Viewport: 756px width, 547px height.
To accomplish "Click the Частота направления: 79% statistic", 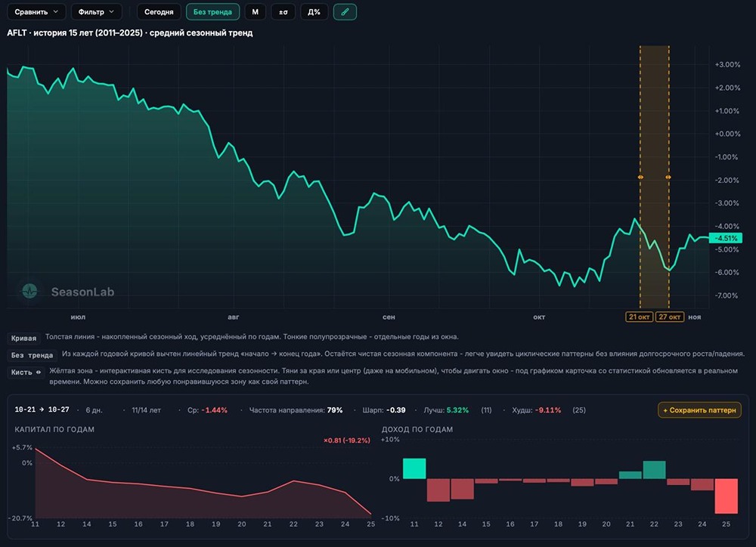I will tap(296, 410).
